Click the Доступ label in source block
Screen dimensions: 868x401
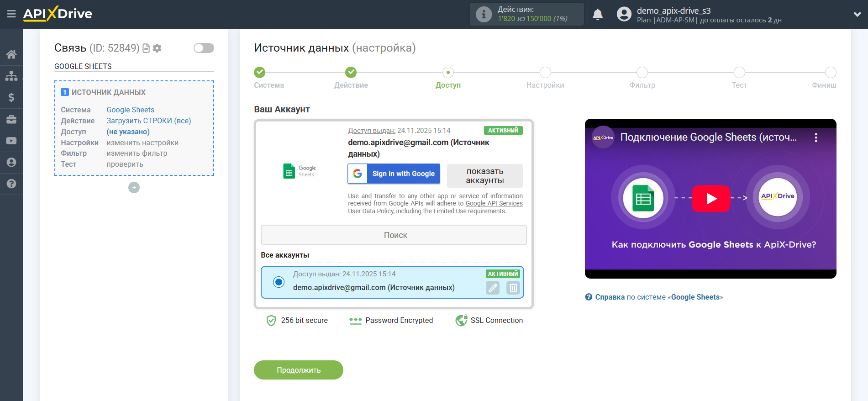74,132
